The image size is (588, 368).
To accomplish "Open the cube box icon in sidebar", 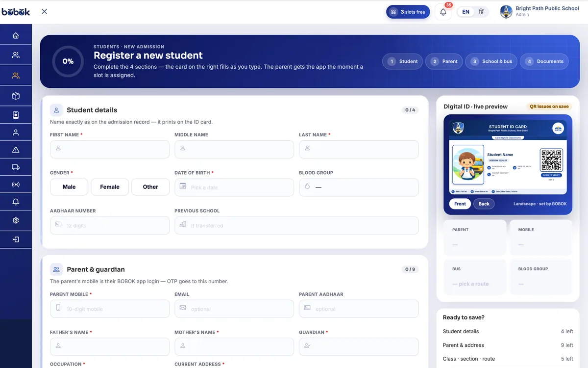I will pyautogui.click(x=16, y=96).
